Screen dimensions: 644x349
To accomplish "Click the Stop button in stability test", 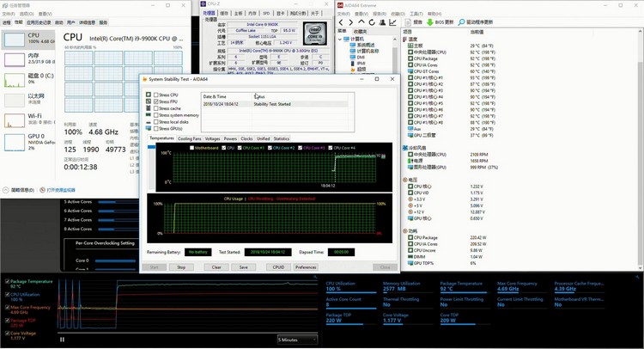I will (x=181, y=267).
